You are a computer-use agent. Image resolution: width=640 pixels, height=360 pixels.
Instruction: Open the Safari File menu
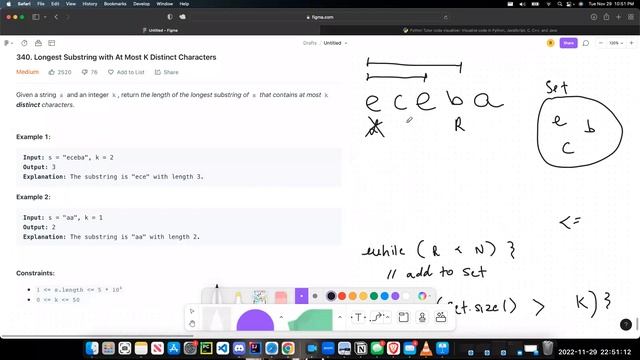[41, 4]
